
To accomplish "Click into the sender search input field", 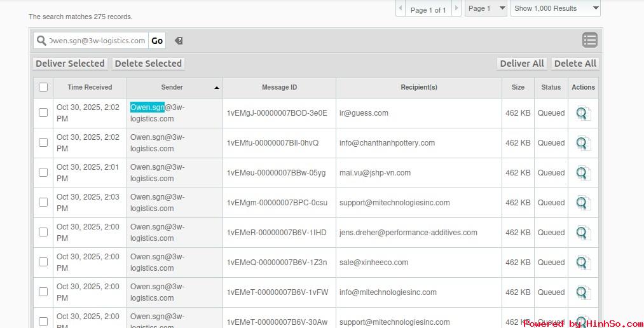I will tap(97, 41).
